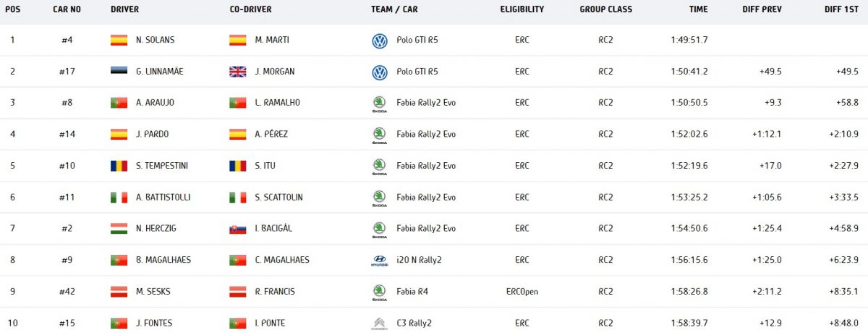The height and width of the screenshot is (333, 868).
Task: Click the DIFF 1ST column header
Action: [x=841, y=9]
